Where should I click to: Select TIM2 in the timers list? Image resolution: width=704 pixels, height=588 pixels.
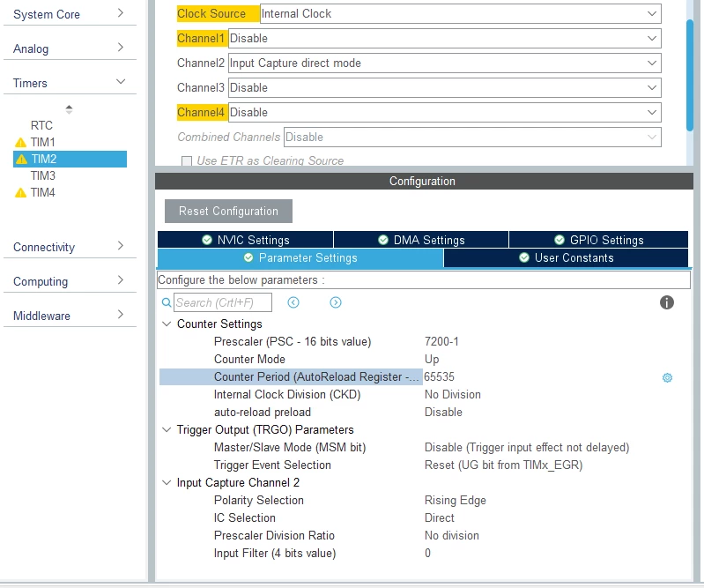[70, 159]
